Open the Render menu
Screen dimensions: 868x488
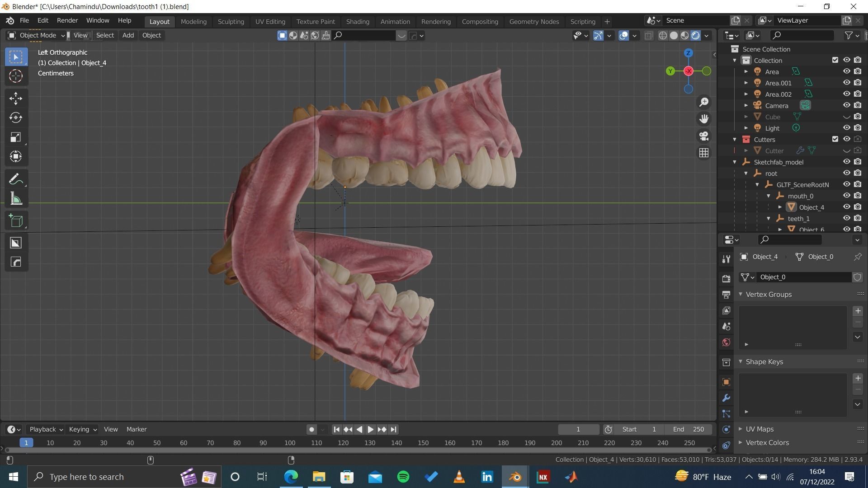pyautogui.click(x=67, y=21)
